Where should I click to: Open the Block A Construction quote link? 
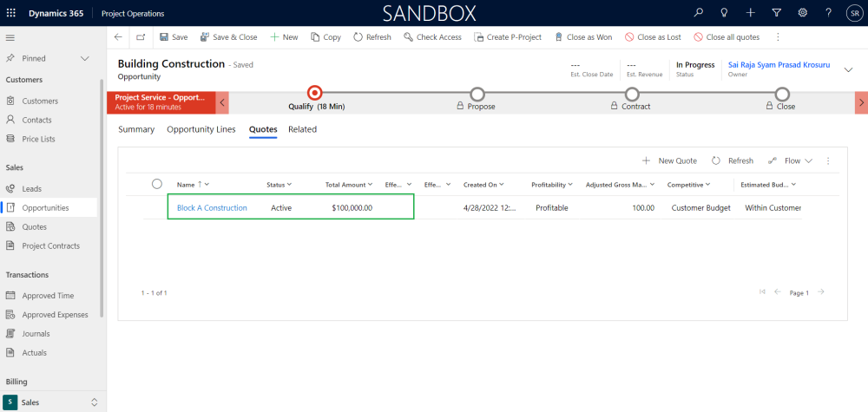click(x=212, y=208)
